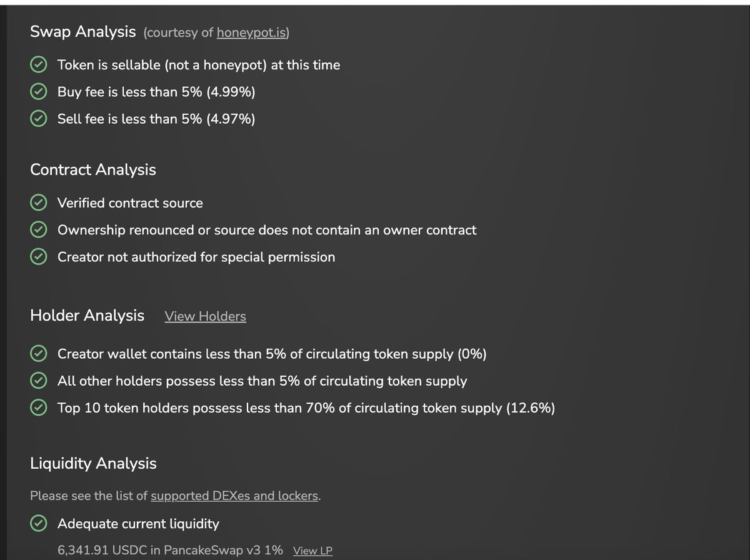Click the checkmark beside 'All other holders'
The height and width of the screenshot is (560, 750).
[39, 381]
